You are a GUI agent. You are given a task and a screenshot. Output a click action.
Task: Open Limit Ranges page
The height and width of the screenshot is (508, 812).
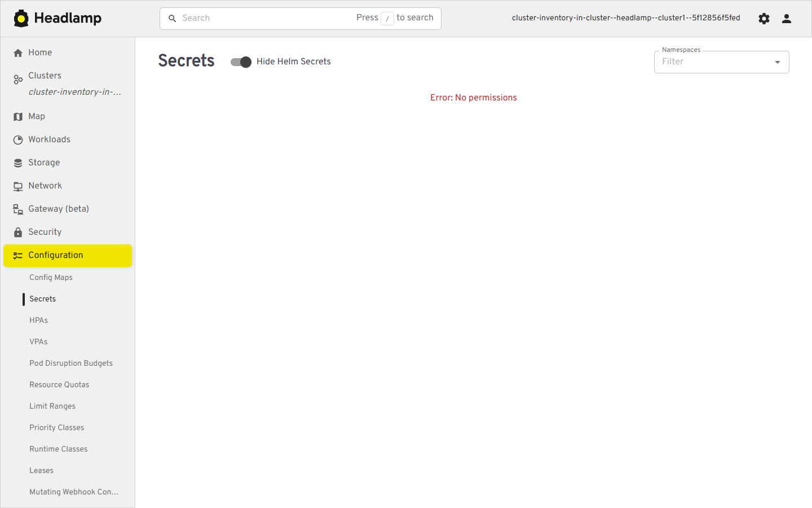coord(52,406)
